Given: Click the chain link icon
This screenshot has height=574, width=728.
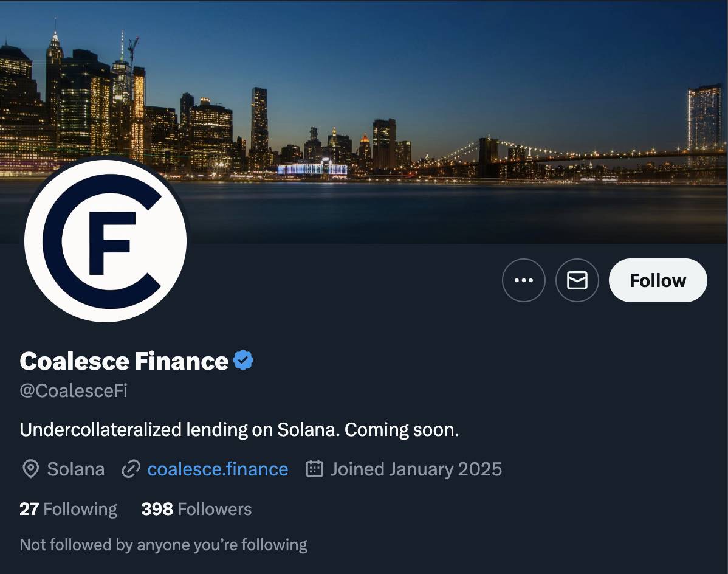Looking at the screenshot, I should [131, 469].
